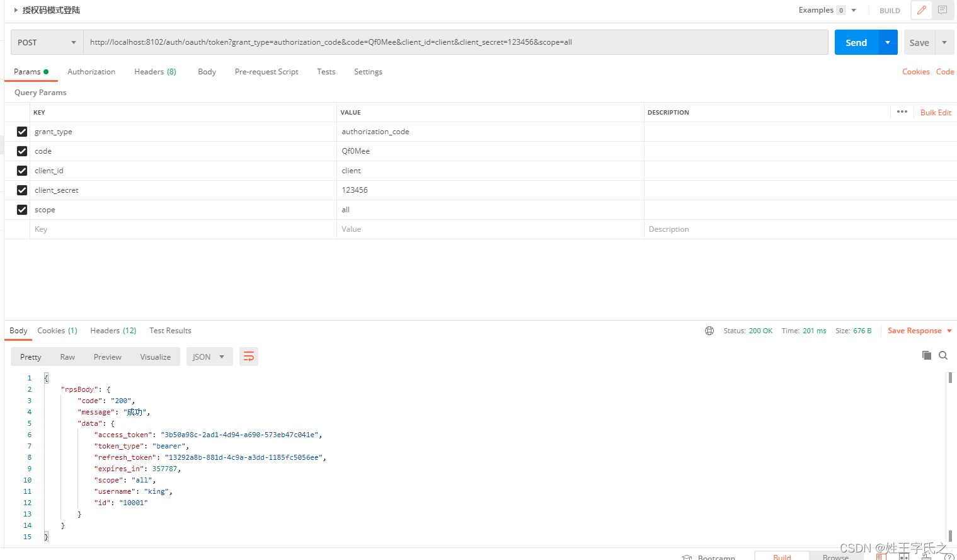Select the response Body tab
The image size is (957, 560).
click(18, 331)
